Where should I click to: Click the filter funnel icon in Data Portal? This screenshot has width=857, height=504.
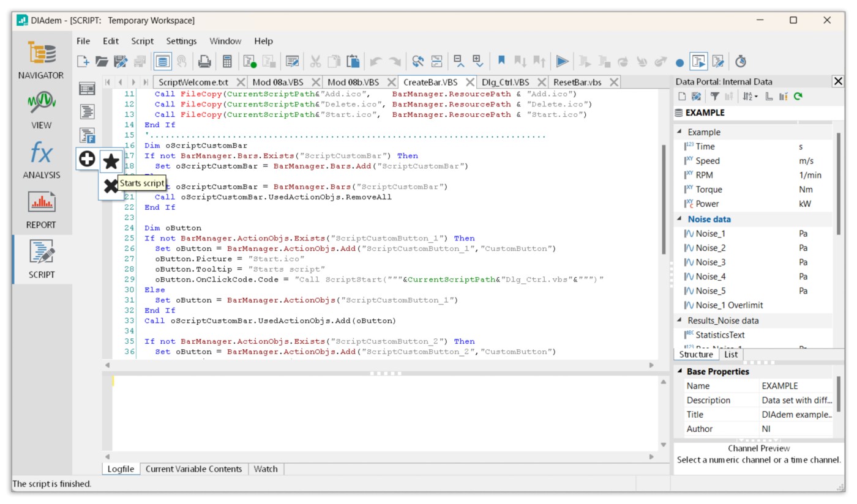tap(714, 97)
